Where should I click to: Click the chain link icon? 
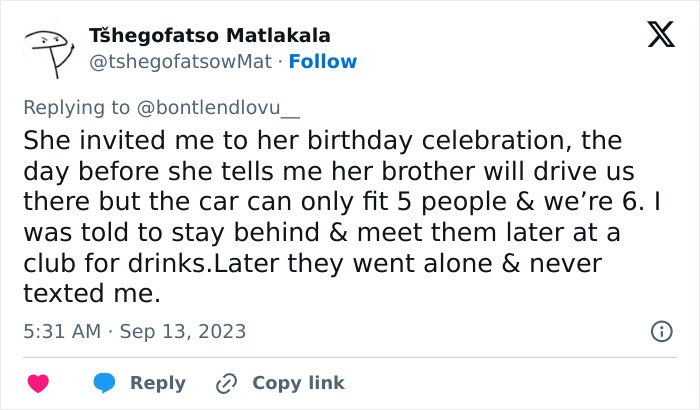pyautogui.click(x=227, y=383)
